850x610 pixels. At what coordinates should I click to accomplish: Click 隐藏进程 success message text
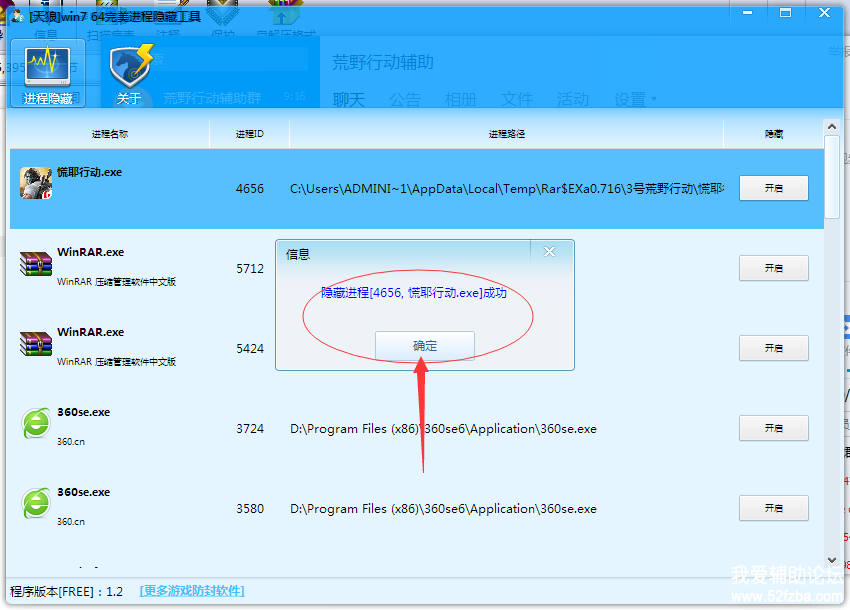coord(414,293)
